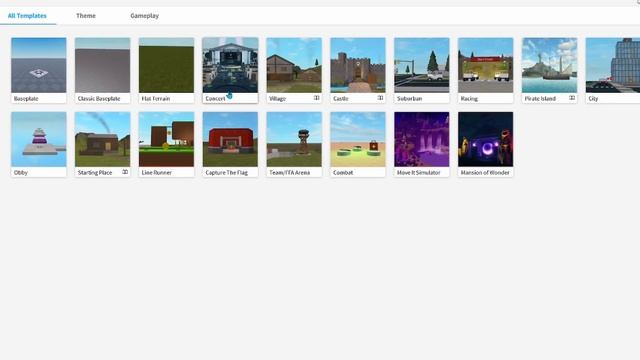Click the book icon on Castle card

[380, 98]
